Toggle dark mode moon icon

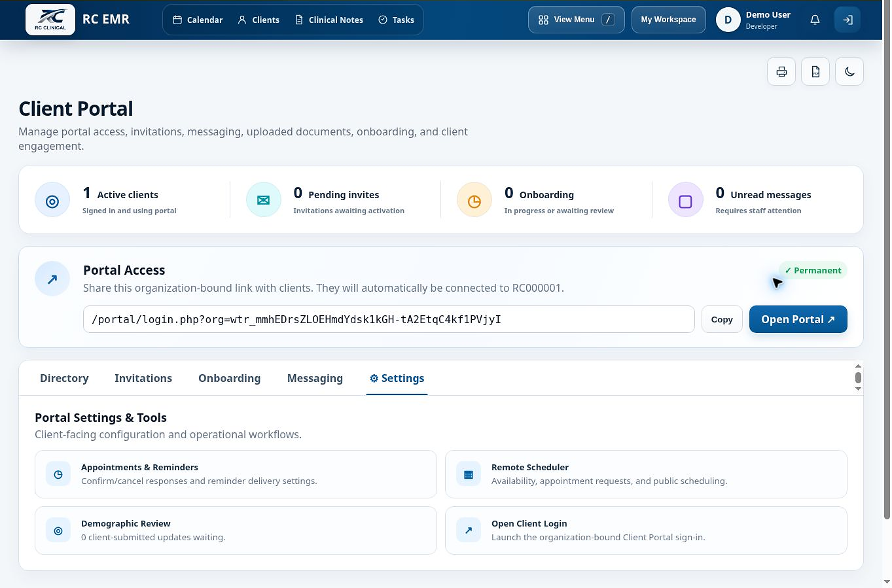pos(849,71)
